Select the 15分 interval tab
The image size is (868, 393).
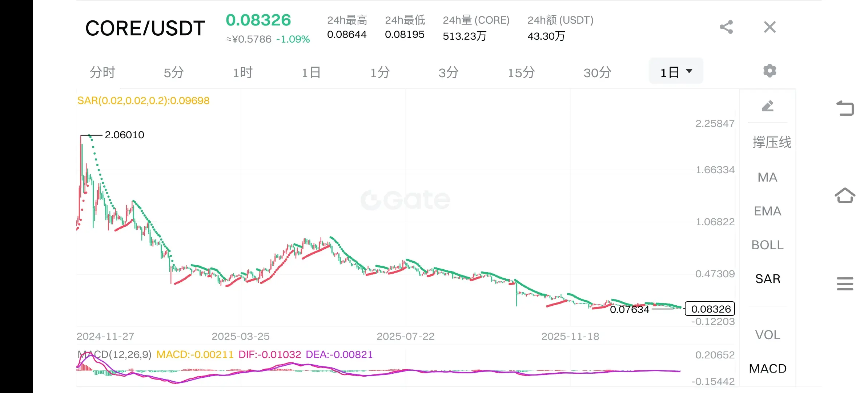point(521,72)
